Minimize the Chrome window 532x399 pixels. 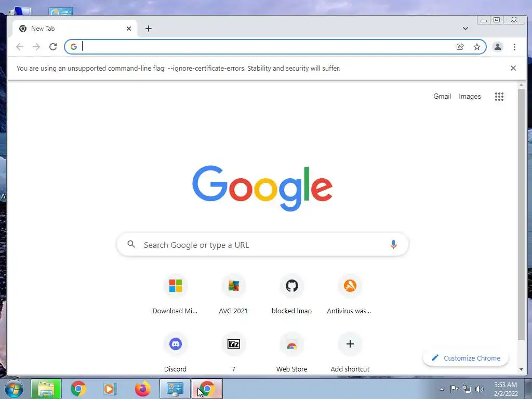(x=484, y=20)
